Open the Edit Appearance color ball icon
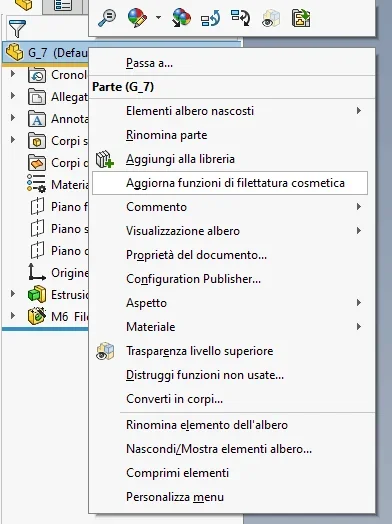This screenshot has height=524, width=392. click(x=137, y=18)
